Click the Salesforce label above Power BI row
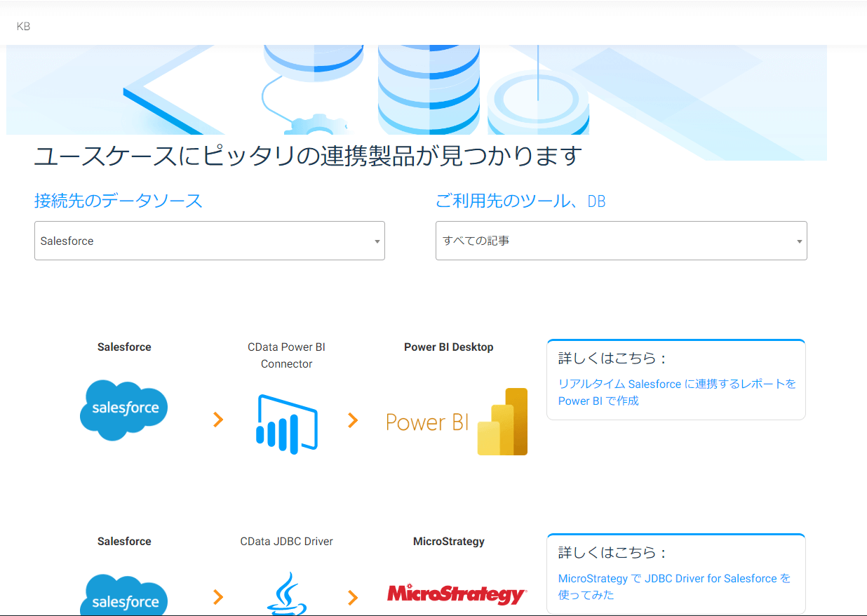 pos(124,347)
